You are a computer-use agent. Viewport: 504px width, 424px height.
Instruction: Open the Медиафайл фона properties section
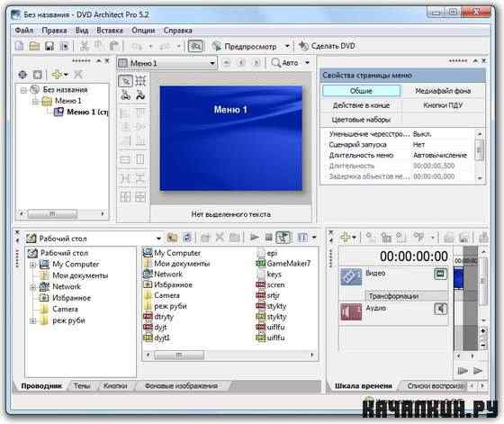[x=443, y=91]
